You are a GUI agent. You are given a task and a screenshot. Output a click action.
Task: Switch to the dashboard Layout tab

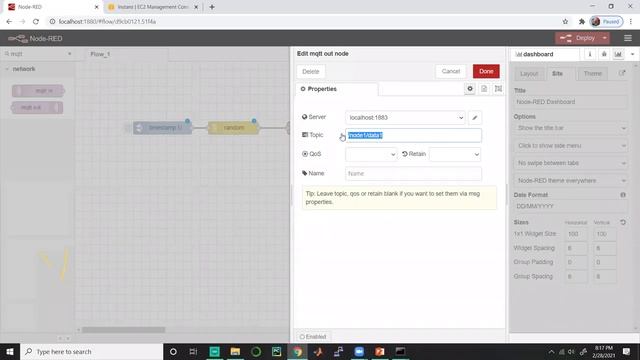(x=529, y=74)
